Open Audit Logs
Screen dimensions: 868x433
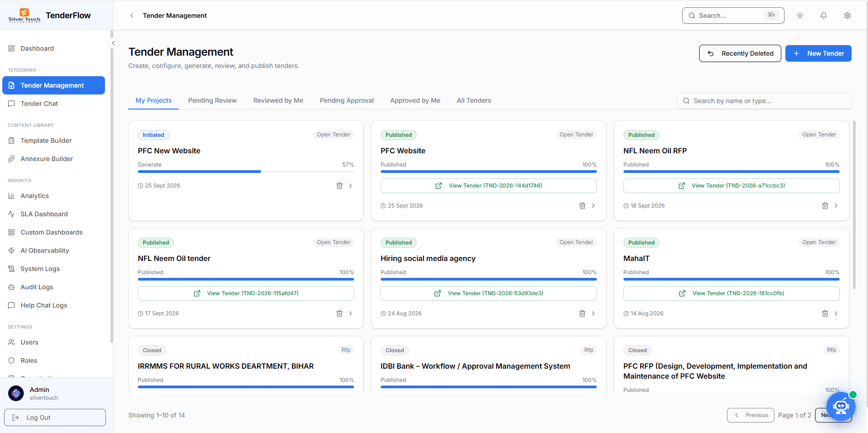click(x=54, y=287)
